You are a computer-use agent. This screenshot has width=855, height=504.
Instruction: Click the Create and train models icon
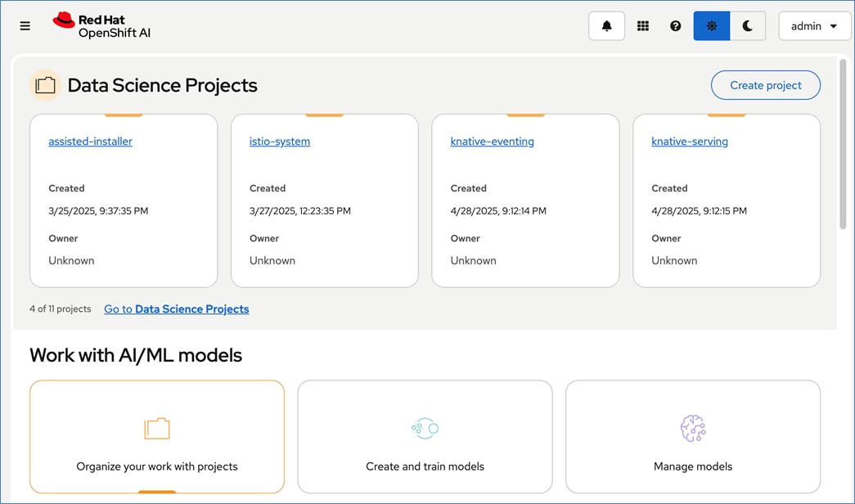point(425,429)
